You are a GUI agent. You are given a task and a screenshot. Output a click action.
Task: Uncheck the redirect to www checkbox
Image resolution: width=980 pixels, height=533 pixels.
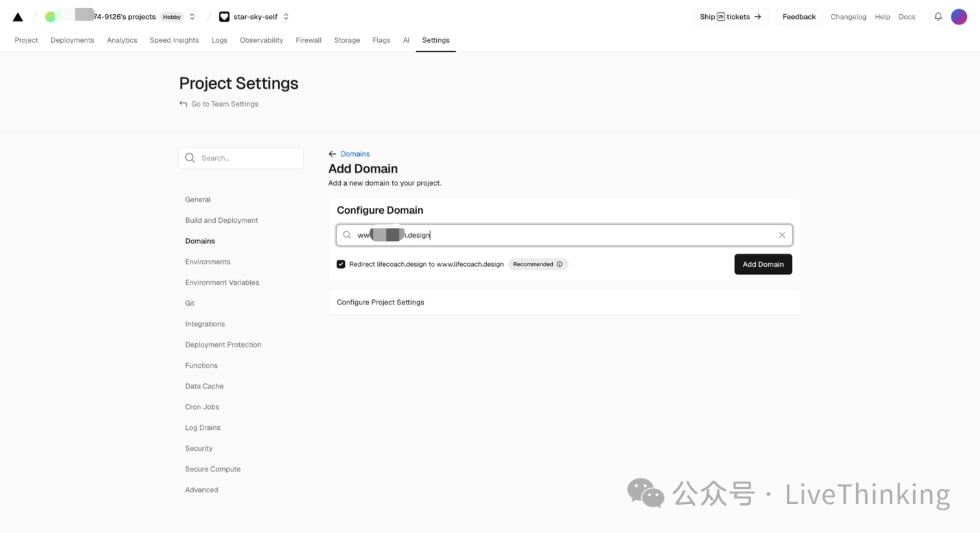[341, 264]
